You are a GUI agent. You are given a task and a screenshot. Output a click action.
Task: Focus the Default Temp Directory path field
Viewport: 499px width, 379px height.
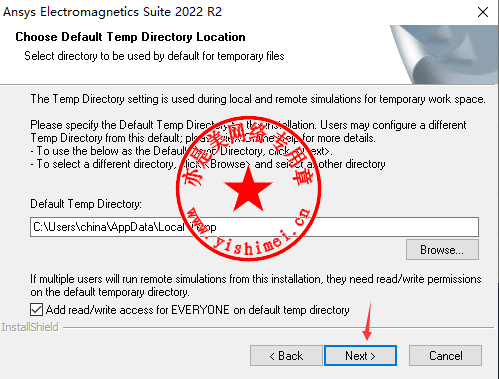[x=254, y=227]
